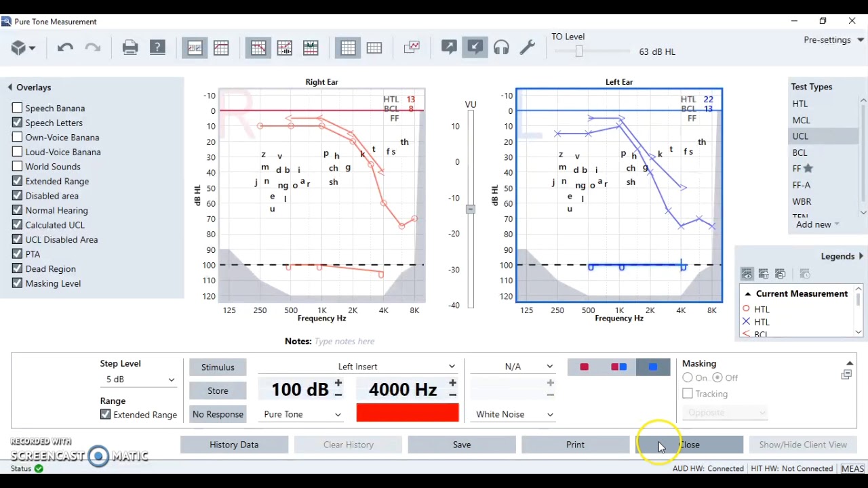Click the No Response button
This screenshot has height=488, width=868.
(x=218, y=414)
